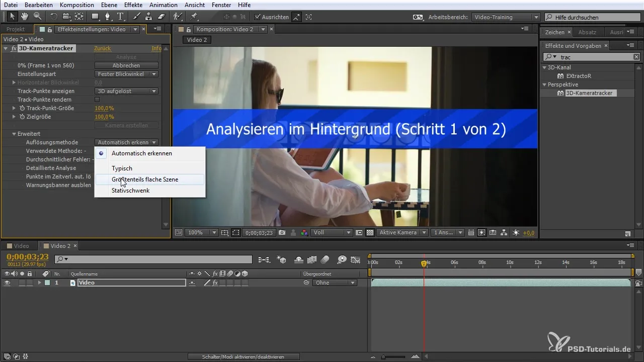The image size is (644, 362).
Task: Select the Selection arrow tool
Action: point(13,17)
